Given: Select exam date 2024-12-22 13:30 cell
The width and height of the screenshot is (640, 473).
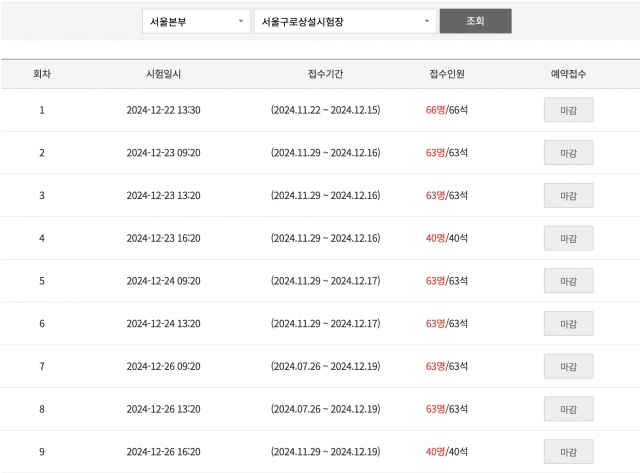Looking at the screenshot, I should [x=163, y=110].
